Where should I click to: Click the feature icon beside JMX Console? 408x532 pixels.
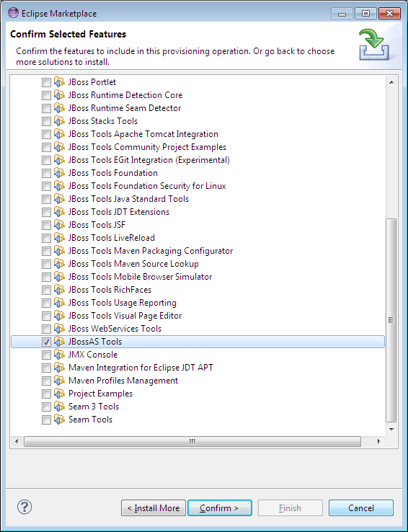[59, 355]
